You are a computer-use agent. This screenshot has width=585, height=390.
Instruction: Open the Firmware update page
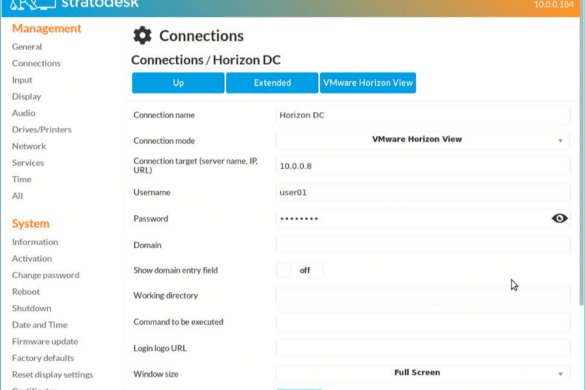pos(45,341)
